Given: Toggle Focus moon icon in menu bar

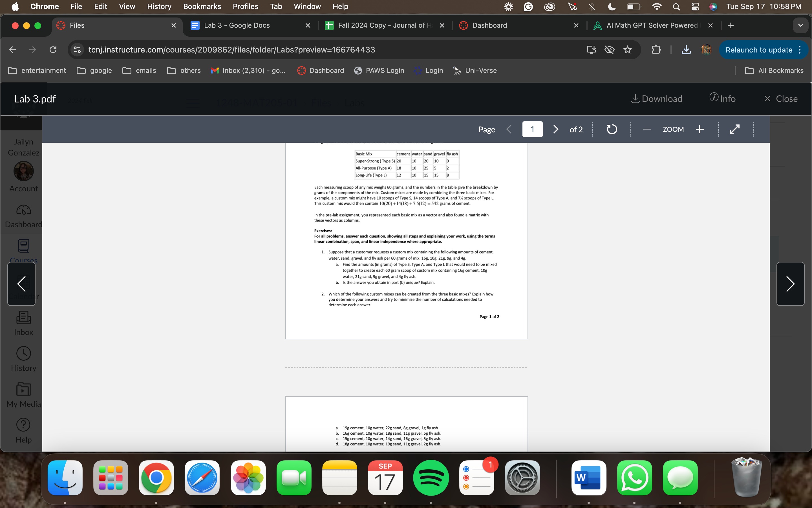Looking at the screenshot, I should [x=612, y=6].
